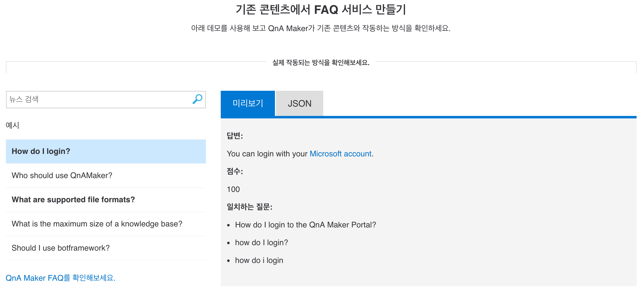Click the '실제 작동되는 방식을 확인해보세요.' caption
Image resolution: width=644 pixels, height=295 pixels.
tap(321, 62)
